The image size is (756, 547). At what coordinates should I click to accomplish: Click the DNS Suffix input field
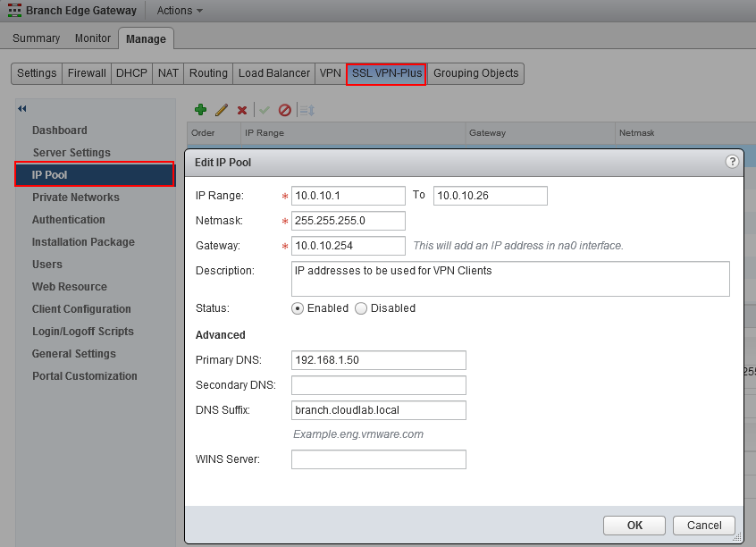tap(379, 410)
